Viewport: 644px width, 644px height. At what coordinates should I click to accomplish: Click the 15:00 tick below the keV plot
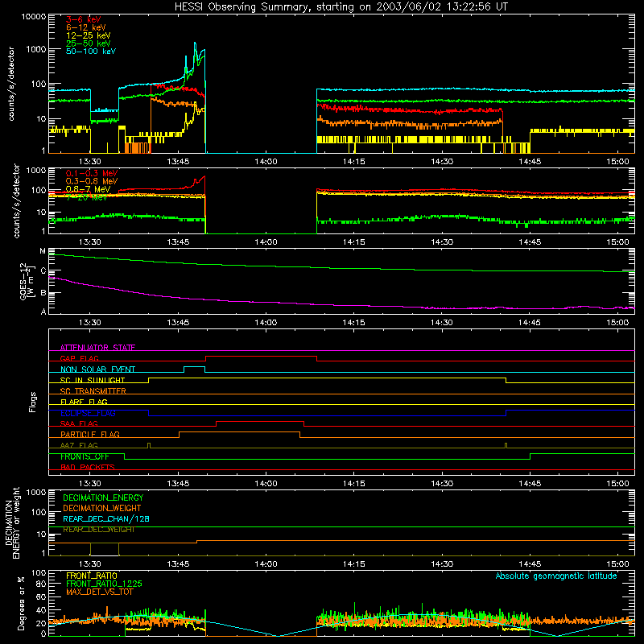pyautogui.click(x=617, y=162)
